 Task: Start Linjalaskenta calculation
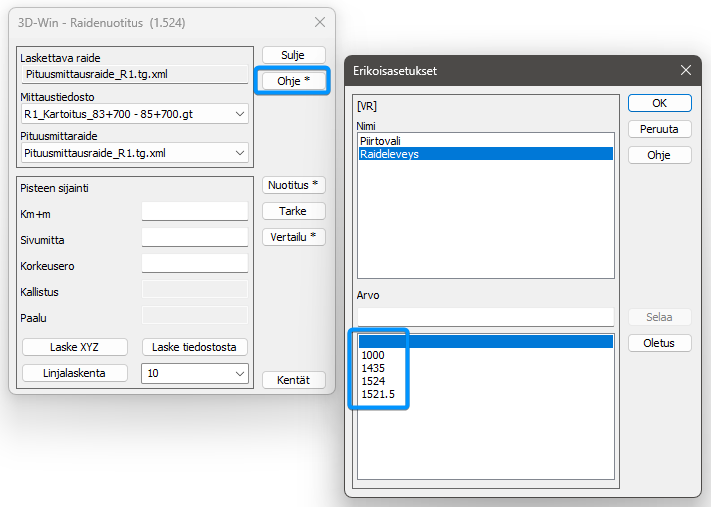pos(75,373)
